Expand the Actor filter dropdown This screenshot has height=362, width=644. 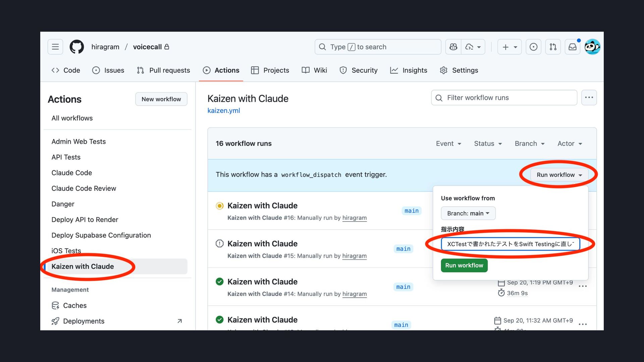570,144
